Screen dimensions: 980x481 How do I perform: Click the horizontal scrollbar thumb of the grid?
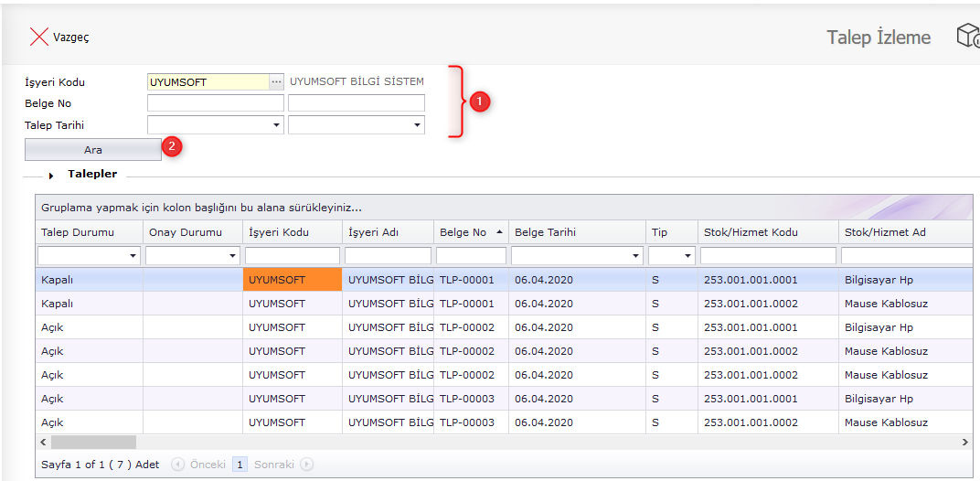coord(92,443)
